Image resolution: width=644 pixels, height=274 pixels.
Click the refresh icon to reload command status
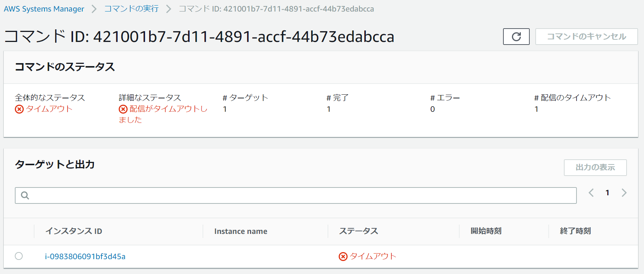516,36
